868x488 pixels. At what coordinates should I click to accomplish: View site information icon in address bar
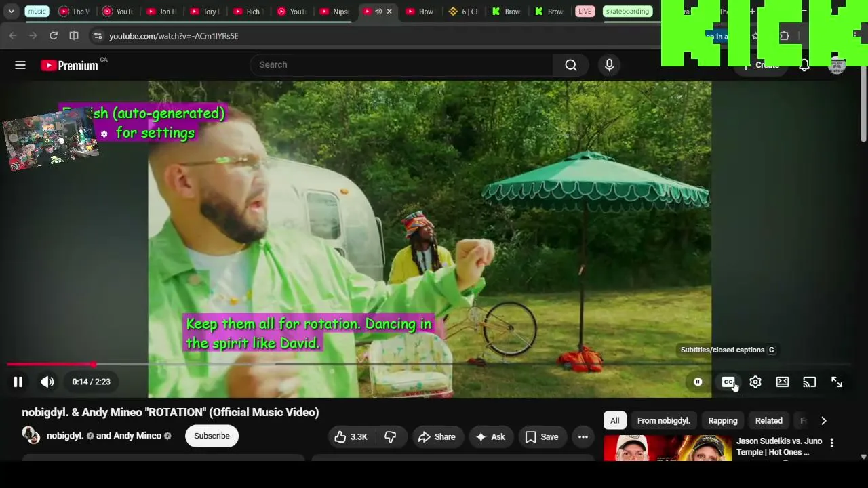click(x=98, y=36)
